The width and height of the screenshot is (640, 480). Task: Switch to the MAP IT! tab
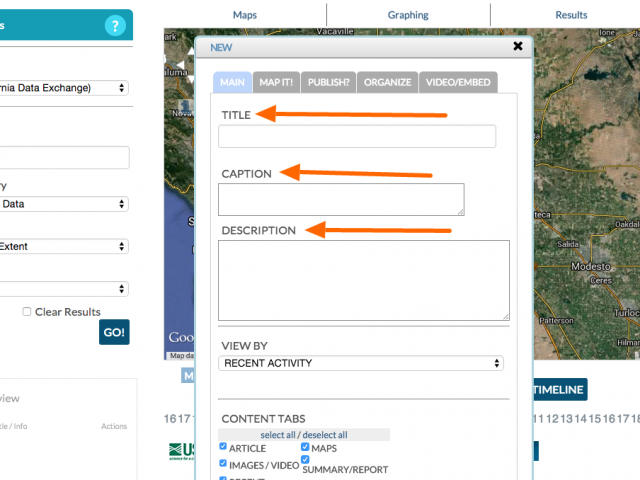click(x=275, y=82)
